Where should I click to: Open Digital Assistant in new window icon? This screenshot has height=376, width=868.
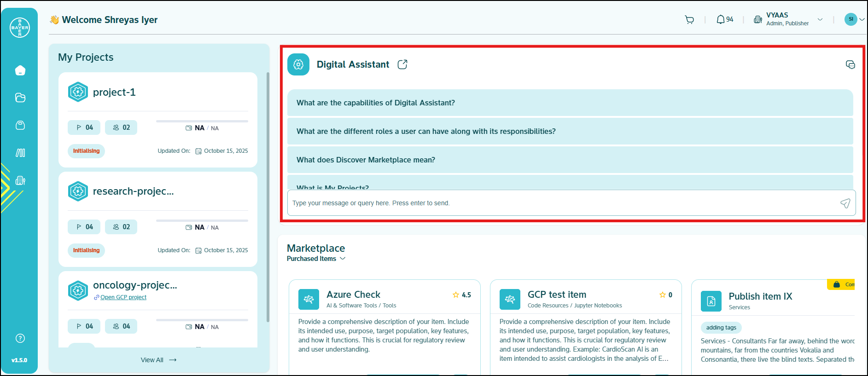click(x=402, y=64)
